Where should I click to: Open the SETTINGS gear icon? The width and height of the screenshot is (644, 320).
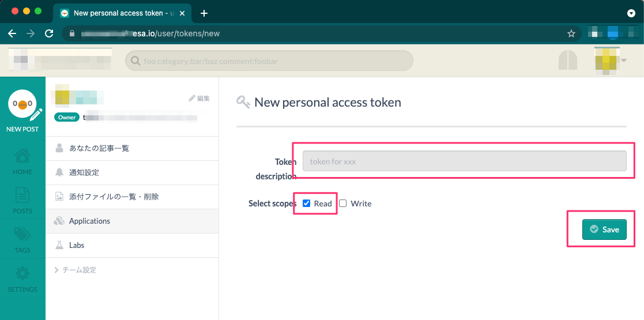click(22, 277)
